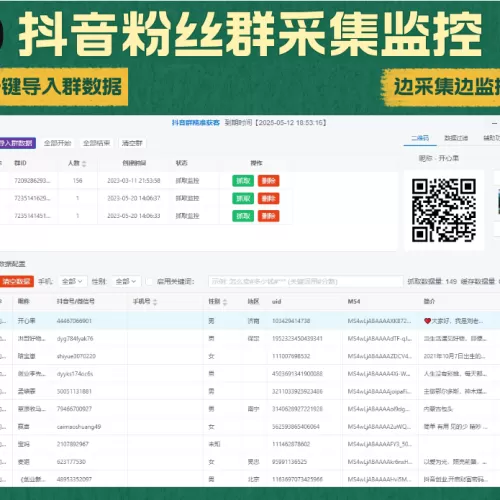Viewport: 500px width, 500px height.
Task: Click Douyin ID dyyks174oc6s
Action: tap(75, 374)
